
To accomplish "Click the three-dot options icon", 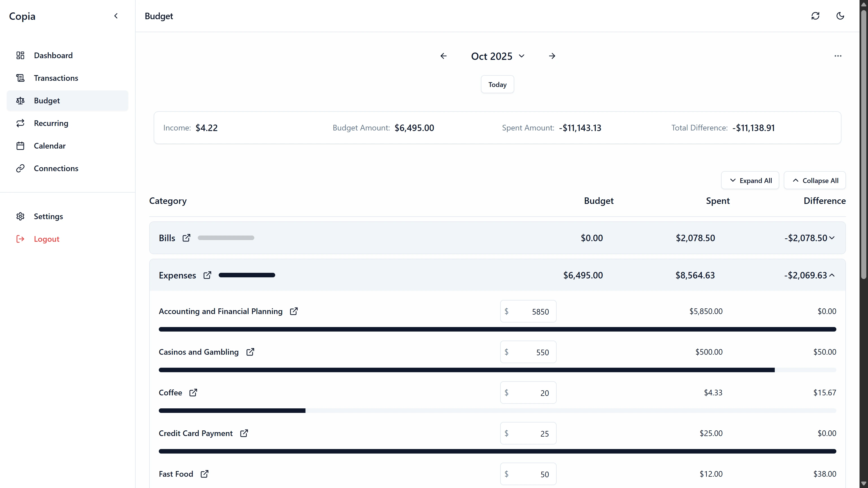I will pyautogui.click(x=838, y=56).
